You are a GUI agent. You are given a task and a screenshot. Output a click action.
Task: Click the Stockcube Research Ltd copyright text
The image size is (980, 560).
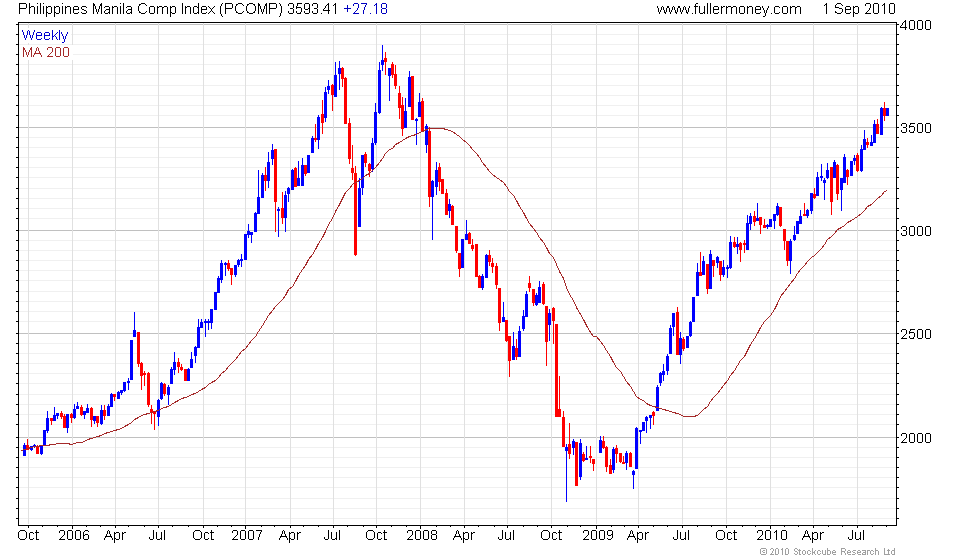click(828, 552)
